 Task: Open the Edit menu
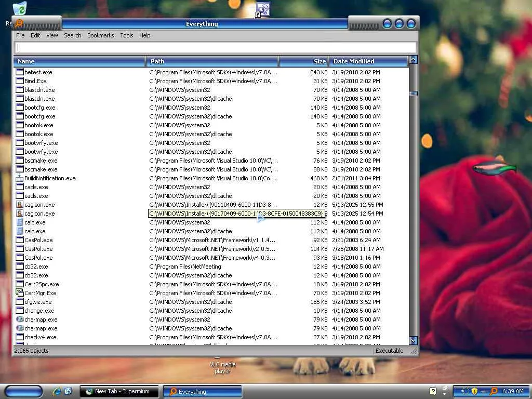coord(35,35)
